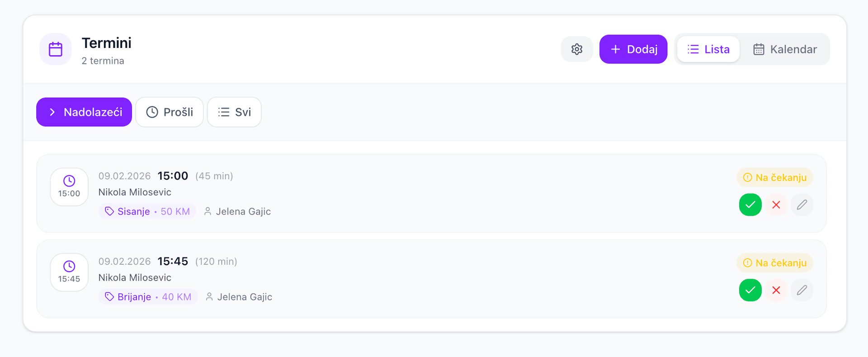Click Na čekanju status on 15:00 appointment
The width and height of the screenshot is (868, 357).
click(x=775, y=177)
